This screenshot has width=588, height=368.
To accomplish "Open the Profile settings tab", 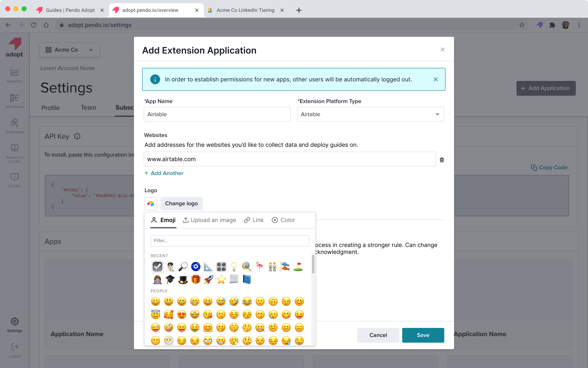I will click(x=51, y=108).
